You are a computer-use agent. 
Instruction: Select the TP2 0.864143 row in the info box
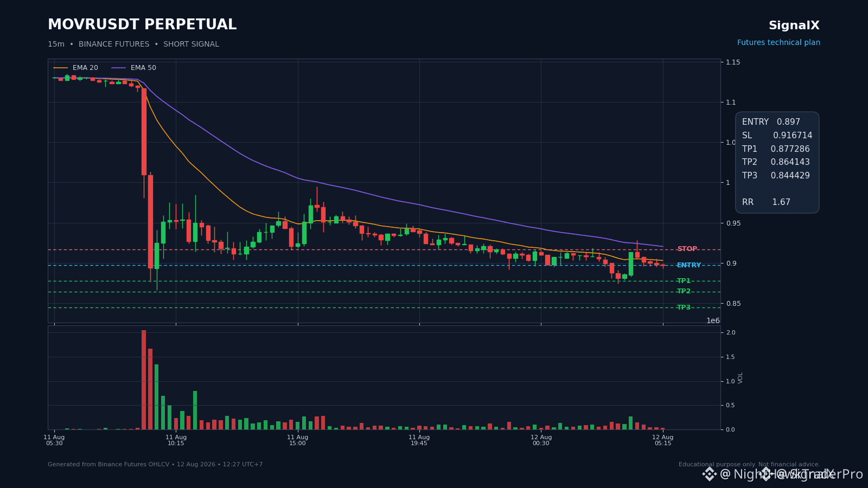[x=776, y=162]
